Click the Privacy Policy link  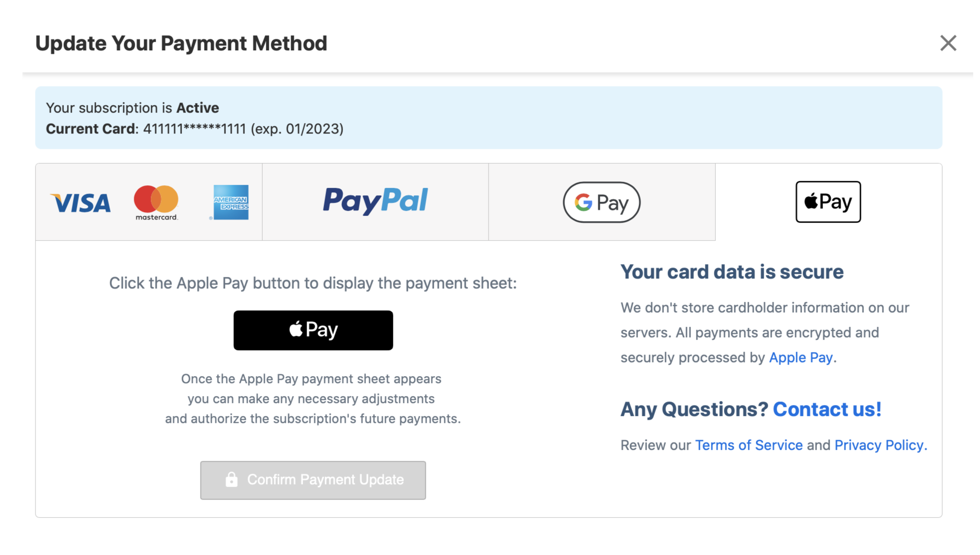tap(879, 444)
